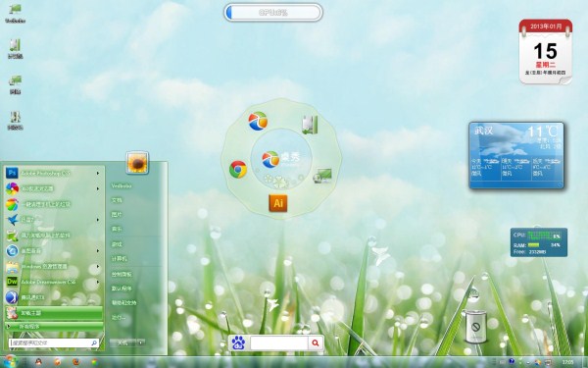This screenshot has height=368, width=588.
Task: Open the QQ penguin icon on the taskbar
Action: (x=38, y=362)
